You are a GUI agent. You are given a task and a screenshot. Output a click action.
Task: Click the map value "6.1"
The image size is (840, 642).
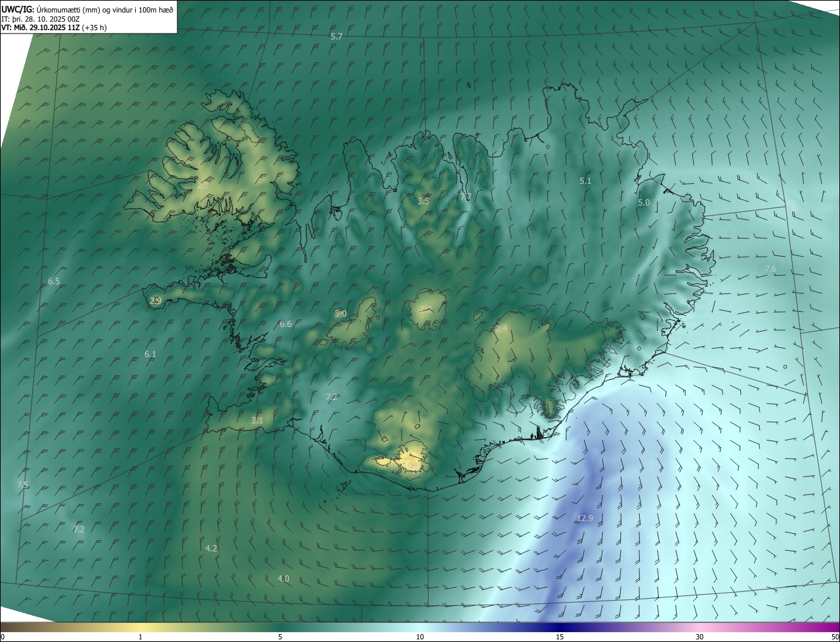150,354
